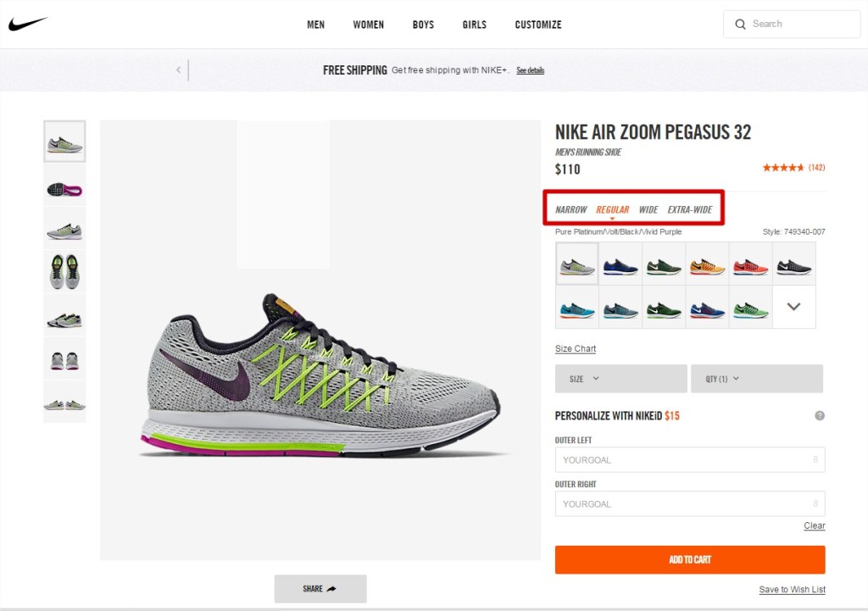Viewport: 868px width, 611px height.
Task: Open the Size dropdown
Action: (620, 379)
